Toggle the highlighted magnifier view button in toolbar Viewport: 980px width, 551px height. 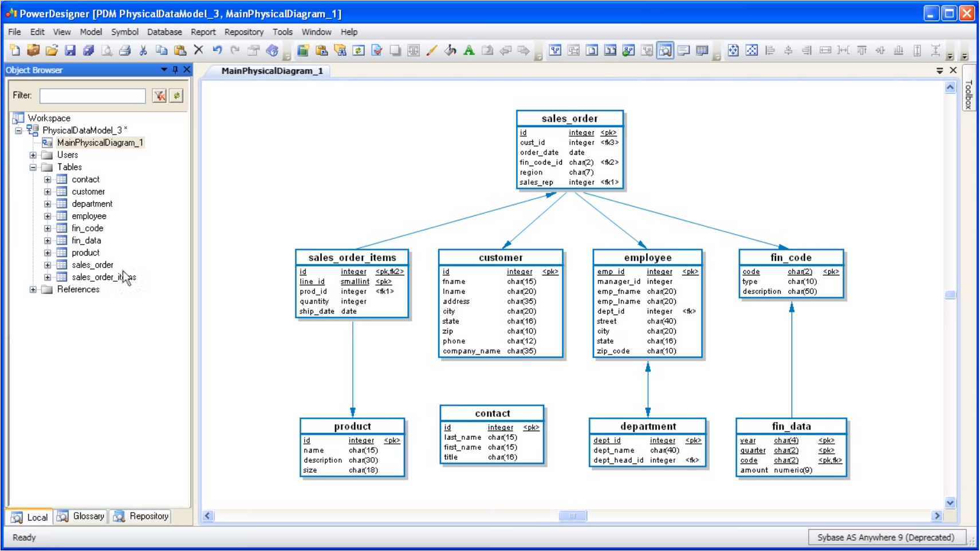665,50
